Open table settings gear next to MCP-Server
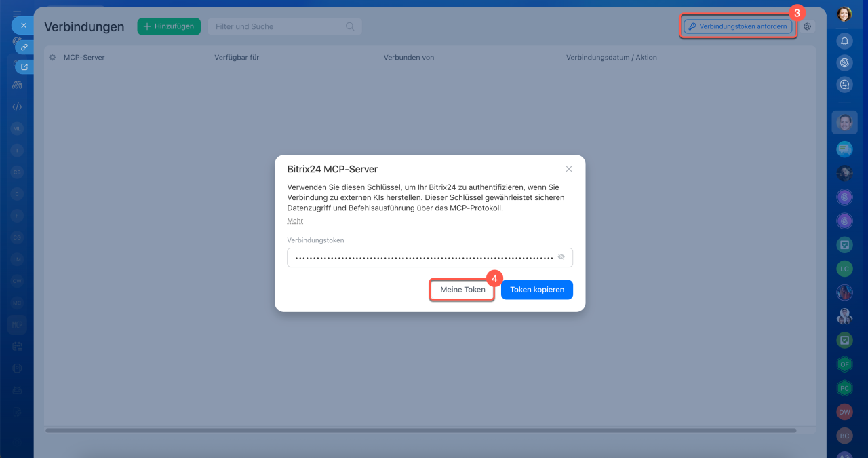The height and width of the screenshot is (458, 868). [x=52, y=58]
